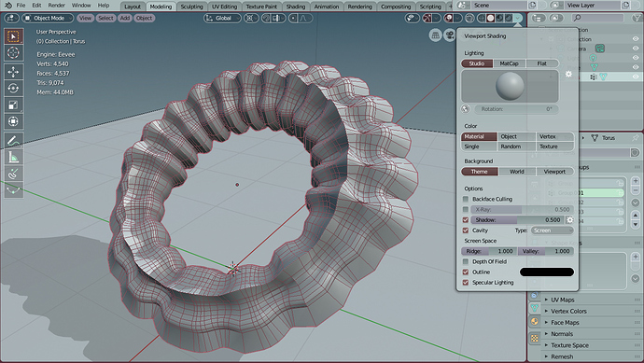Click the pin icon beside Torus
This screenshot has width=644, height=363.
[x=636, y=138]
